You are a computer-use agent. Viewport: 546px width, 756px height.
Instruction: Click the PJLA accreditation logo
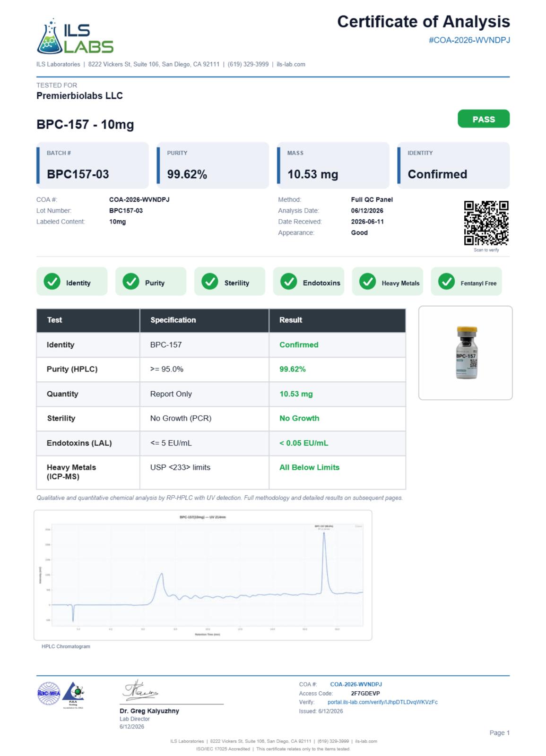coord(73,695)
